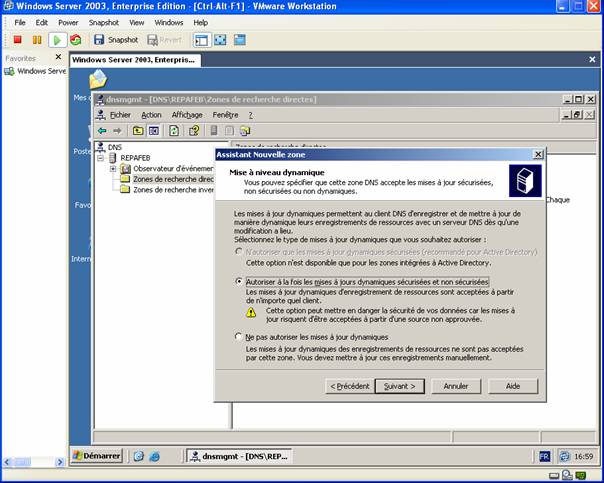604x483 pixels.
Task: Click the FR language indicator in tray
Action: (545, 456)
